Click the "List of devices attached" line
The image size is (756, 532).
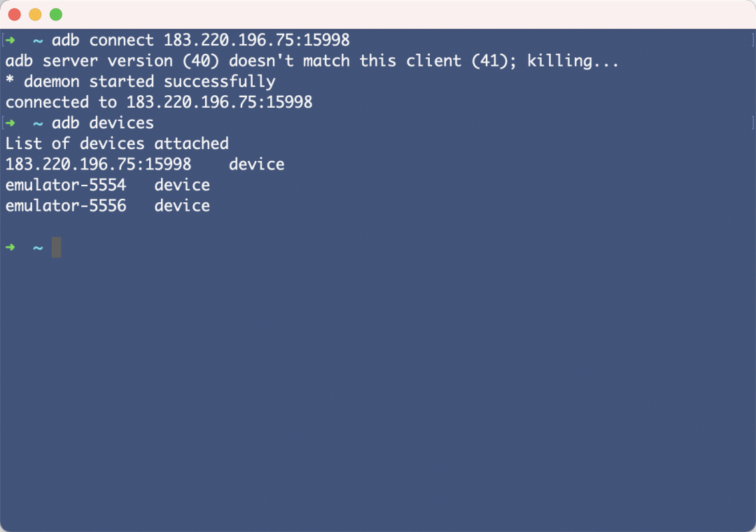pos(117,143)
